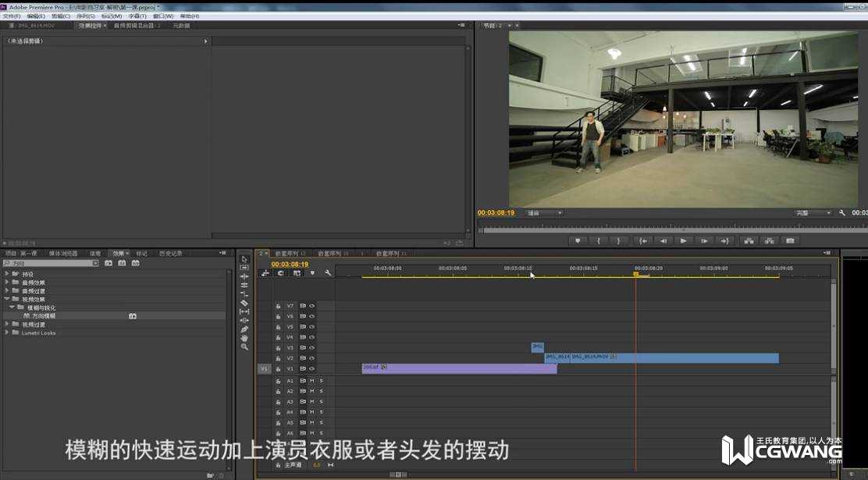Toggle sync lock on track V4
Image resolution: width=868 pixels, height=480 pixels.
[303, 337]
